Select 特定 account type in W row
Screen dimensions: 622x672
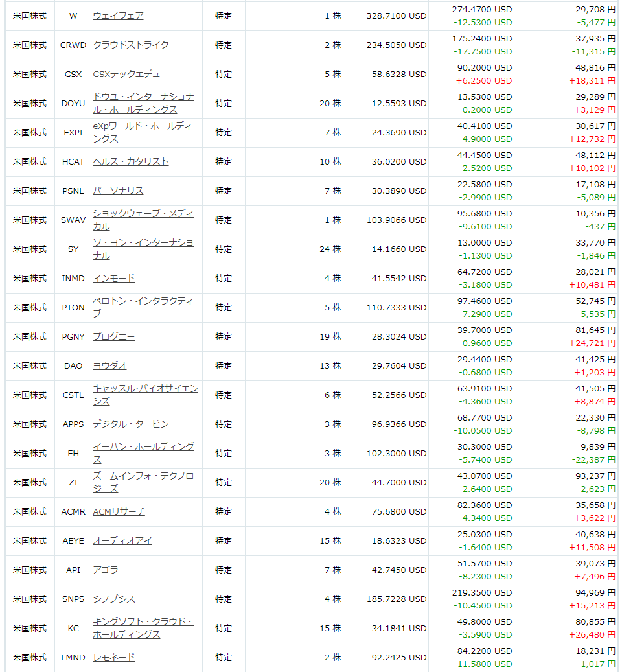point(223,16)
